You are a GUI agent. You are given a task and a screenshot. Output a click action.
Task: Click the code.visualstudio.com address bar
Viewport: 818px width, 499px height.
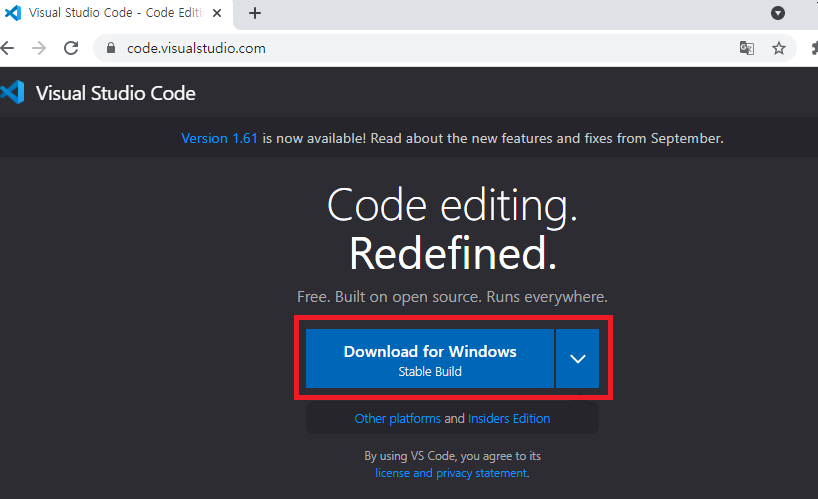(444, 48)
